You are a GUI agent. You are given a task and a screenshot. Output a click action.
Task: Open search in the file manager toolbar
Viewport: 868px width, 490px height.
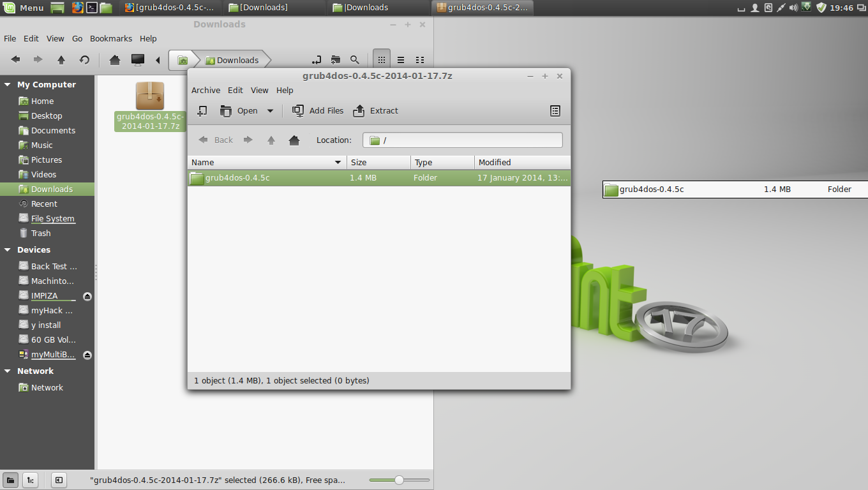click(x=355, y=59)
